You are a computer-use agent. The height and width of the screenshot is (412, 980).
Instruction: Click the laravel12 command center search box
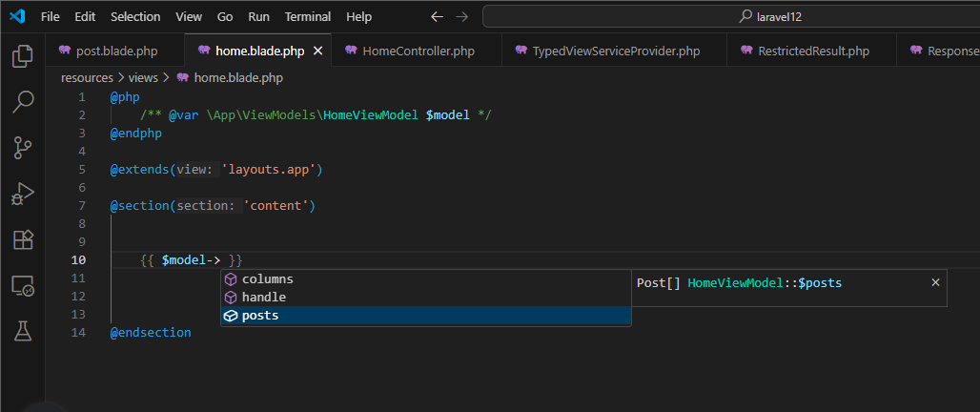click(x=731, y=17)
